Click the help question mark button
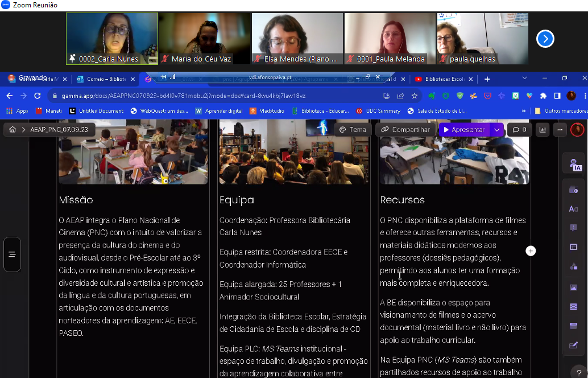The image size is (588, 378). (579, 372)
